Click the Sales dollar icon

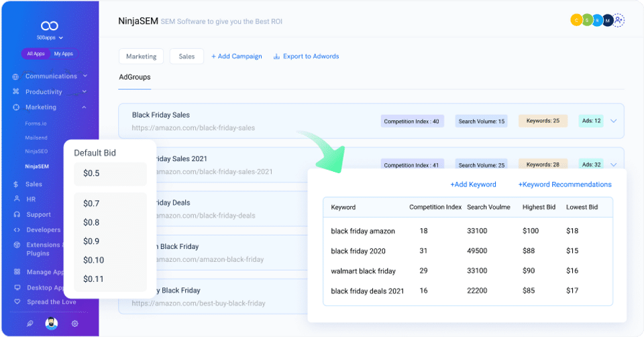coord(15,185)
